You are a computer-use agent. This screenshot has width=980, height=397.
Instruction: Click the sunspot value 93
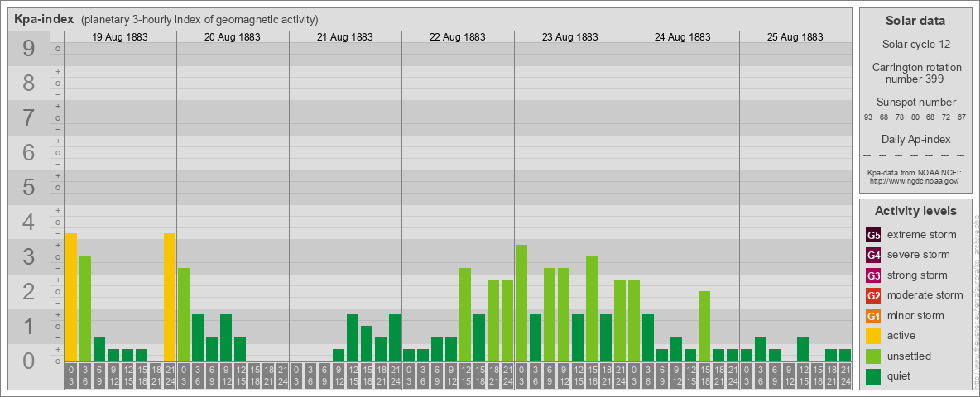[868, 117]
